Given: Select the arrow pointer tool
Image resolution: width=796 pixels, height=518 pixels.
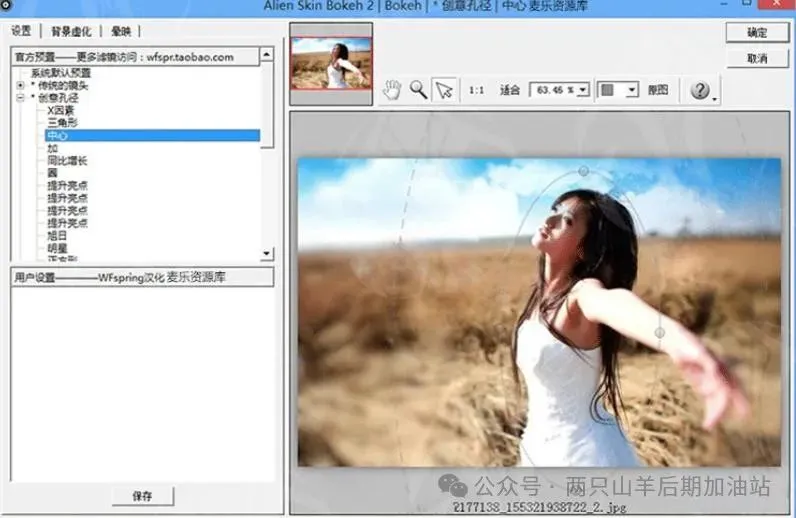Looking at the screenshot, I should tap(444, 90).
